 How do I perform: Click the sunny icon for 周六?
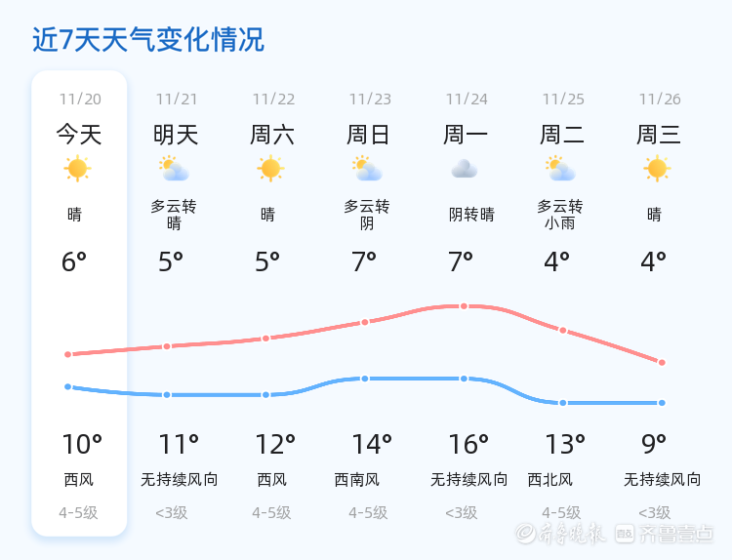pos(270,169)
